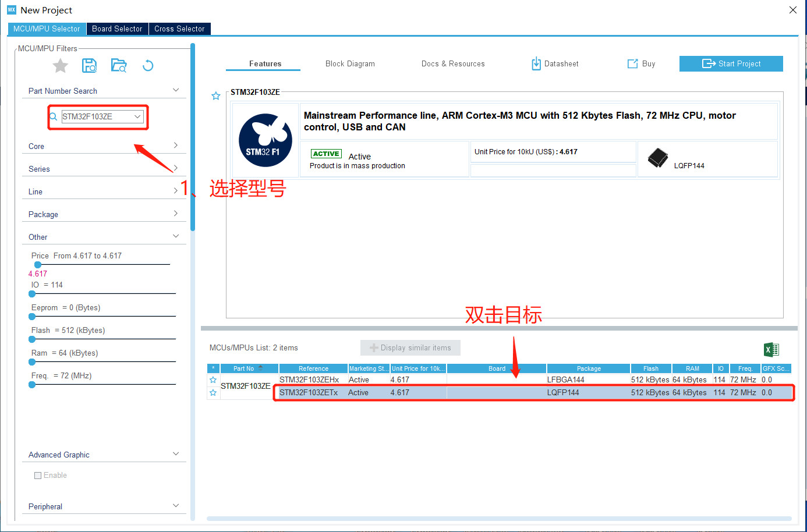Click the reset filters refresh icon
Viewport: 807px width, 532px height.
(148, 66)
